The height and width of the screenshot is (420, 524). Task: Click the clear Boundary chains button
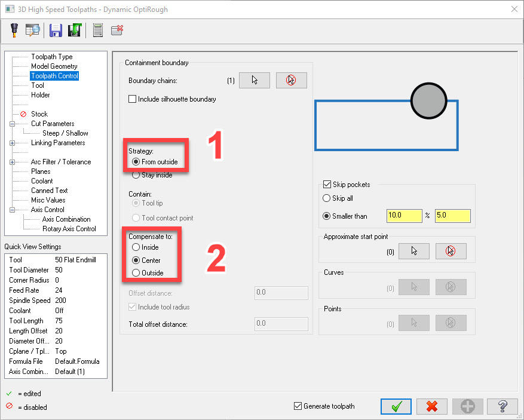(x=291, y=80)
